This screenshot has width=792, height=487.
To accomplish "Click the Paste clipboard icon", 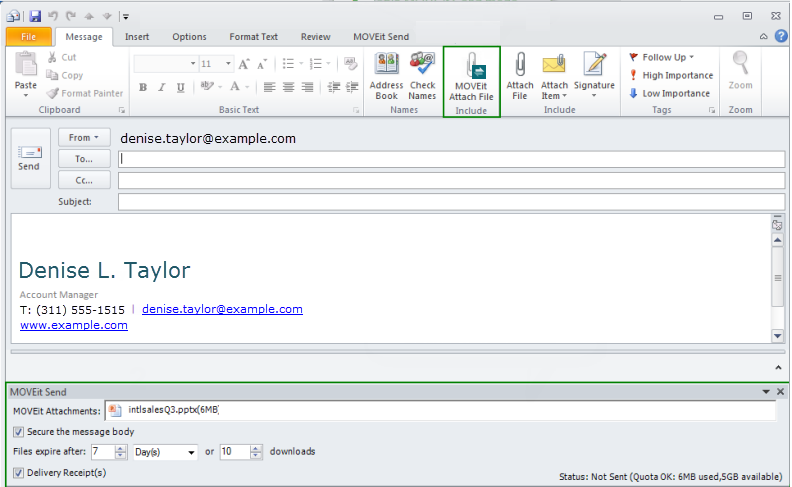I will point(26,66).
